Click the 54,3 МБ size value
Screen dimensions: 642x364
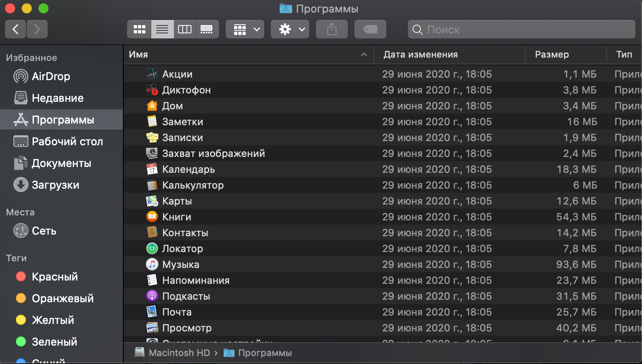(x=576, y=217)
